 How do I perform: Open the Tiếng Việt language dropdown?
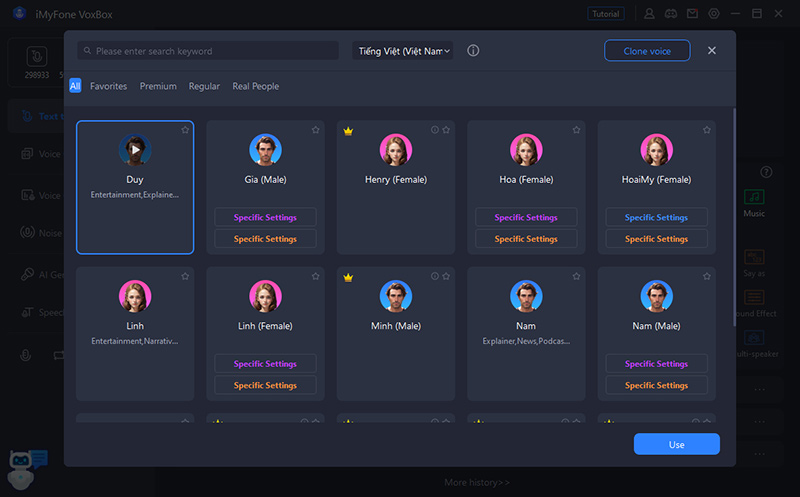(403, 51)
